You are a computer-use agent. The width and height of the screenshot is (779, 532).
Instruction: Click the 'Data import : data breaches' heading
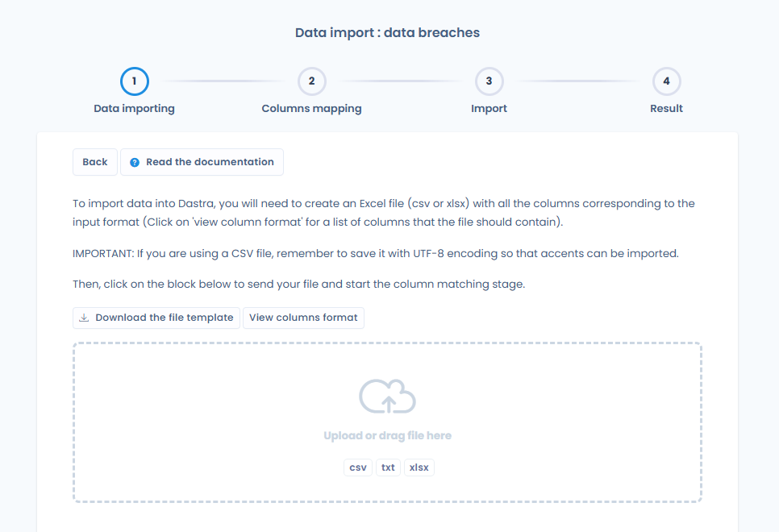(x=388, y=33)
